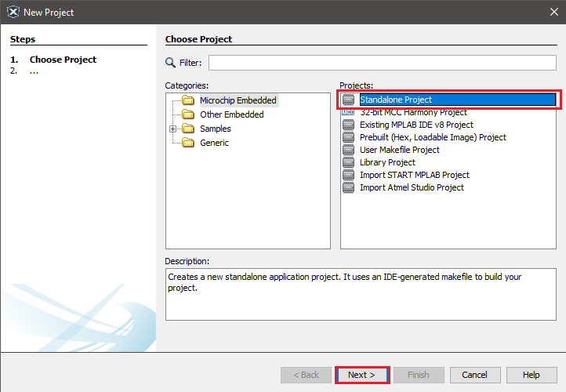Click the Next > button
This screenshot has width=566, height=392.
click(362, 375)
